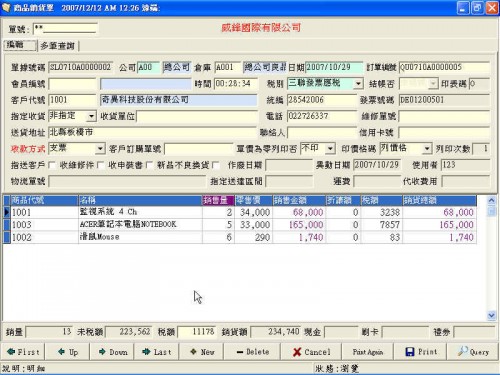Click the 稅額 total field 11178
The width and height of the screenshot is (500, 375).
[x=197, y=332]
